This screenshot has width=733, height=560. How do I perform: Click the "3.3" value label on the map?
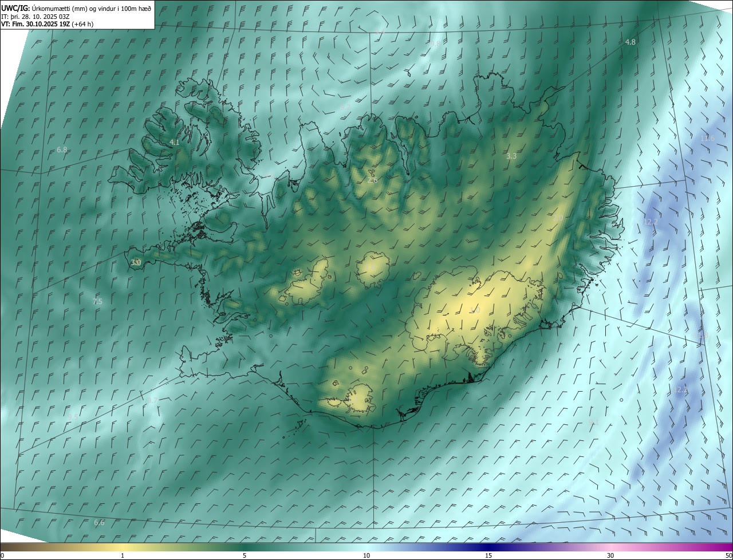(511, 156)
